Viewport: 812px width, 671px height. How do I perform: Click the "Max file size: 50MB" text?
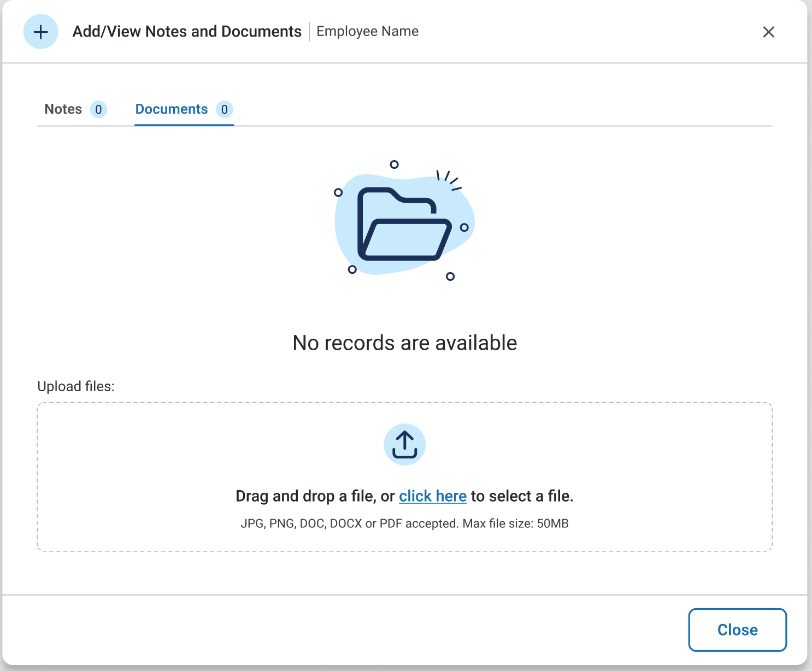pos(515,523)
